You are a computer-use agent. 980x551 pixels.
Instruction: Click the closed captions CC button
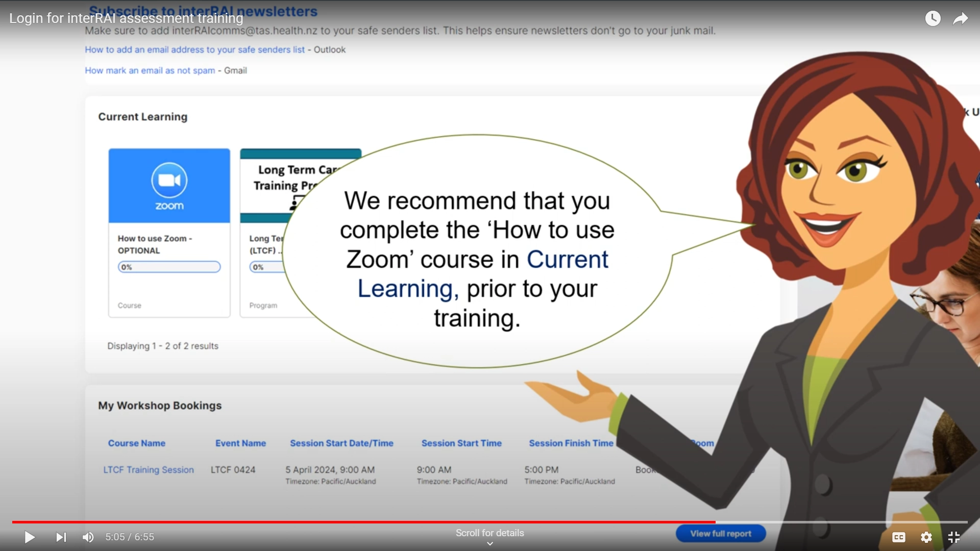click(899, 537)
